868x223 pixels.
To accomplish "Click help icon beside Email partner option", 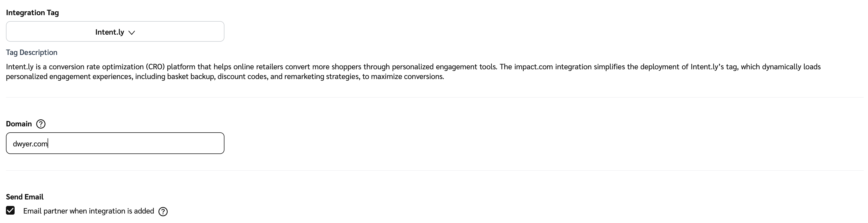I will pyautogui.click(x=163, y=212).
